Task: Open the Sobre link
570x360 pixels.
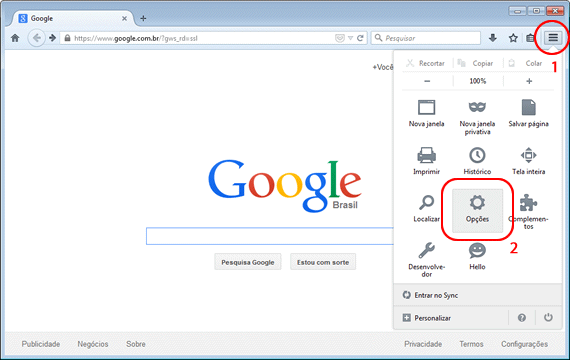Action: pos(136,344)
